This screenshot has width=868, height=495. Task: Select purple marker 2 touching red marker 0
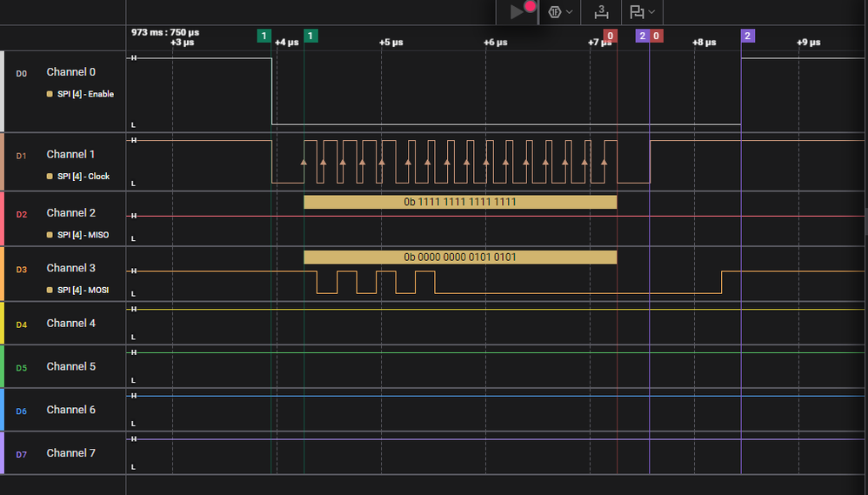(642, 36)
